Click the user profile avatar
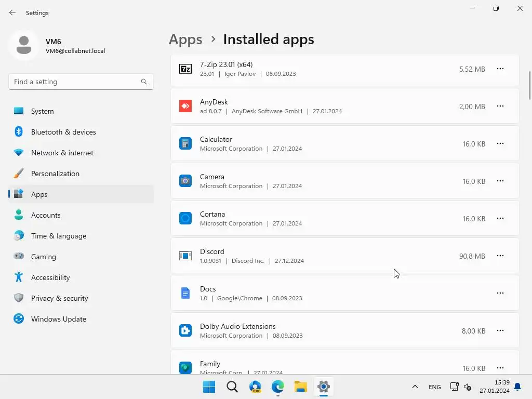 coord(24,45)
